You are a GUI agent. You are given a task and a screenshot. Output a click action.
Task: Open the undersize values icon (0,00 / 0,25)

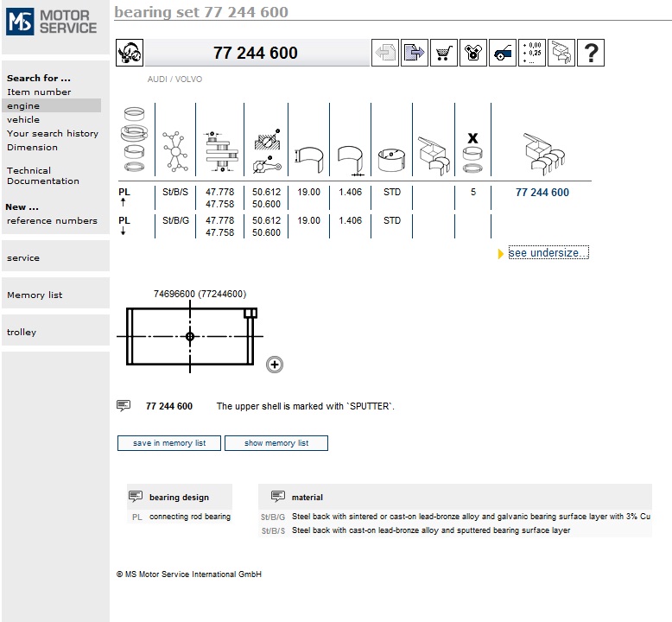pyautogui.click(x=532, y=53)
